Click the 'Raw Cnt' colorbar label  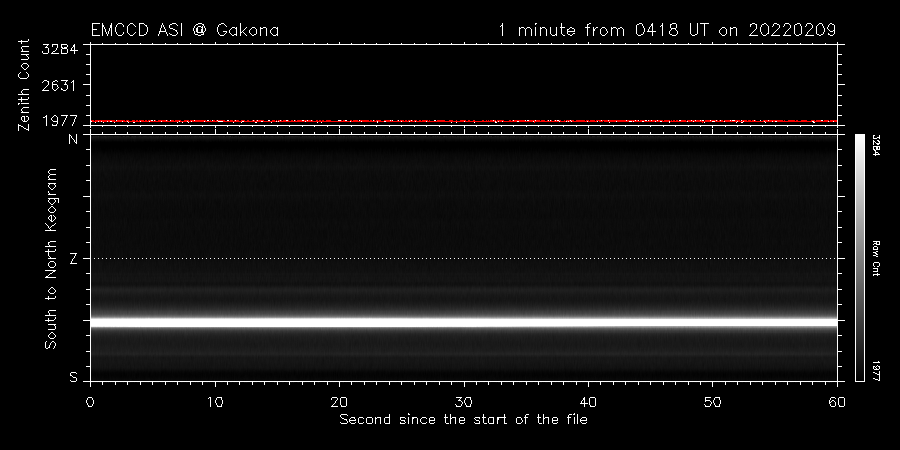pos(876,258)
